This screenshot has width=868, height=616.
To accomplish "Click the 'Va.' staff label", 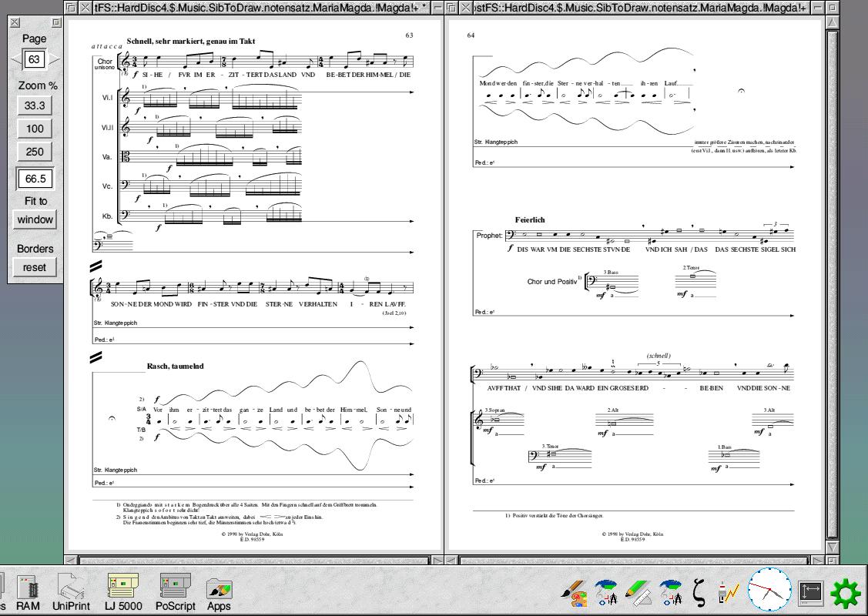I will [107, 156].
